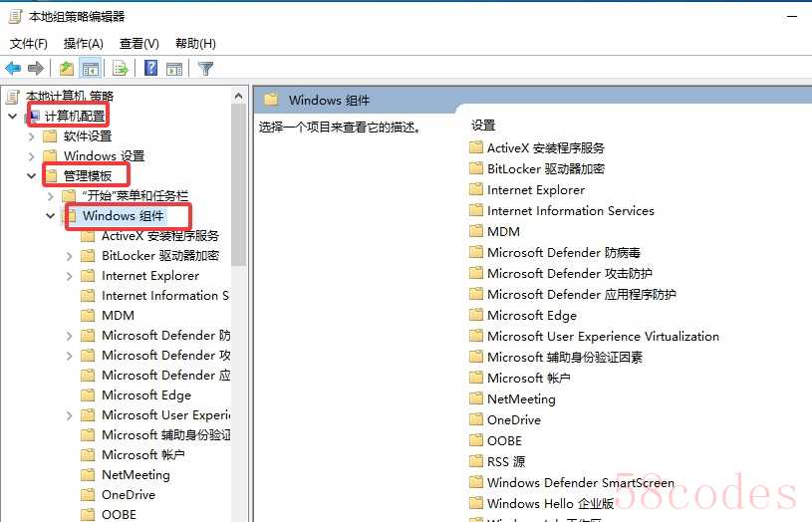Select Windows 设置 in the tree
The width and height of the screenshot is (812, 522).
coord(104,155)
